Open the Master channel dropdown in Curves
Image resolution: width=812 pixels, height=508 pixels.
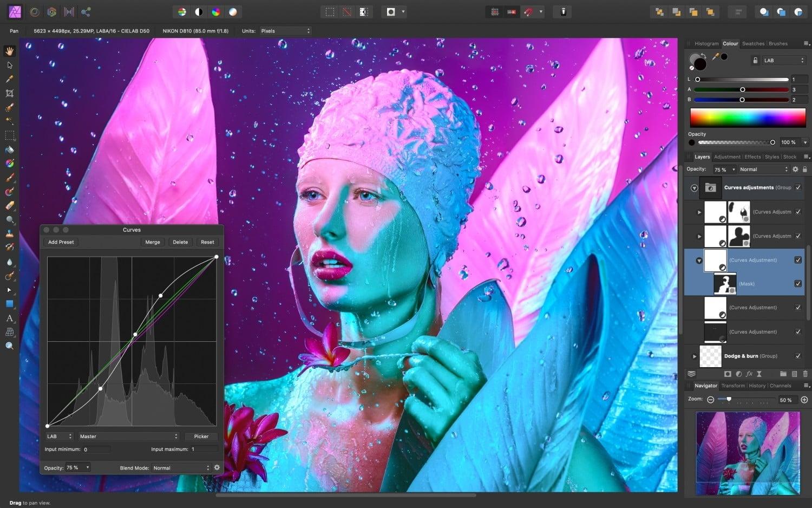(128, 436)
